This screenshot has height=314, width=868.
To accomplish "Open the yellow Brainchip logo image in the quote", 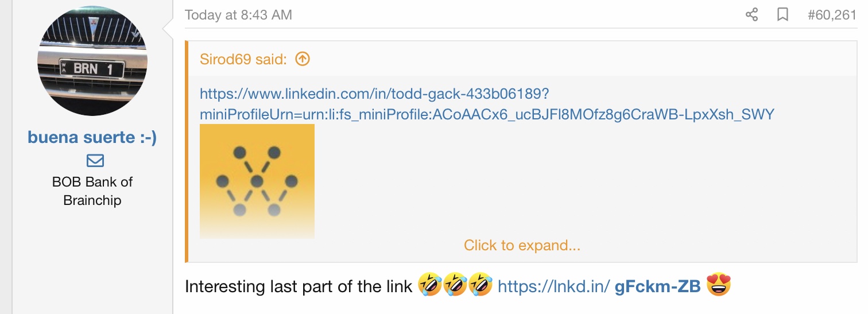I will 257,181.
